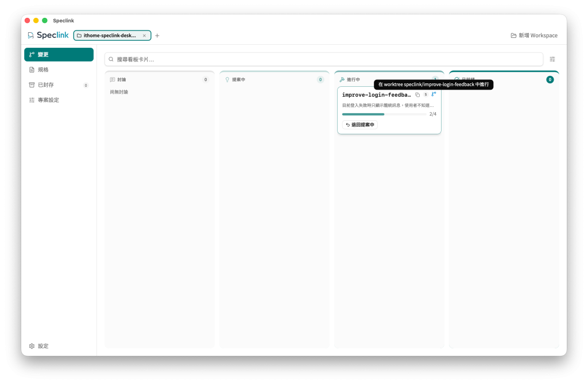The image size is (588, 384).
Task: Click the Speclink title in the window bar
Action: [63, 21]
